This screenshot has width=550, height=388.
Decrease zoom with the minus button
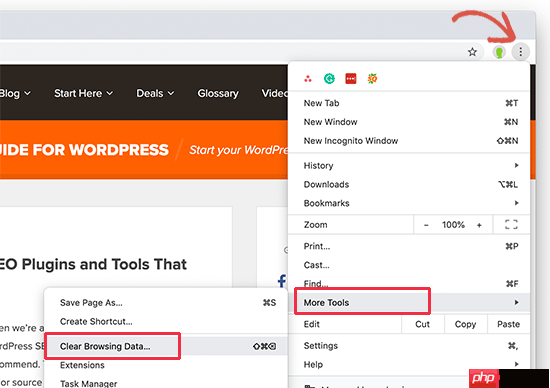426,225
